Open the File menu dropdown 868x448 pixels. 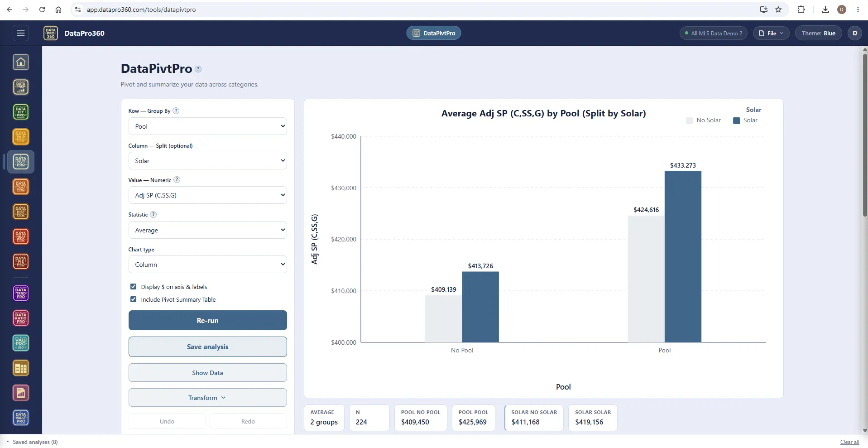pyautogui.click(x=771, y=33)
